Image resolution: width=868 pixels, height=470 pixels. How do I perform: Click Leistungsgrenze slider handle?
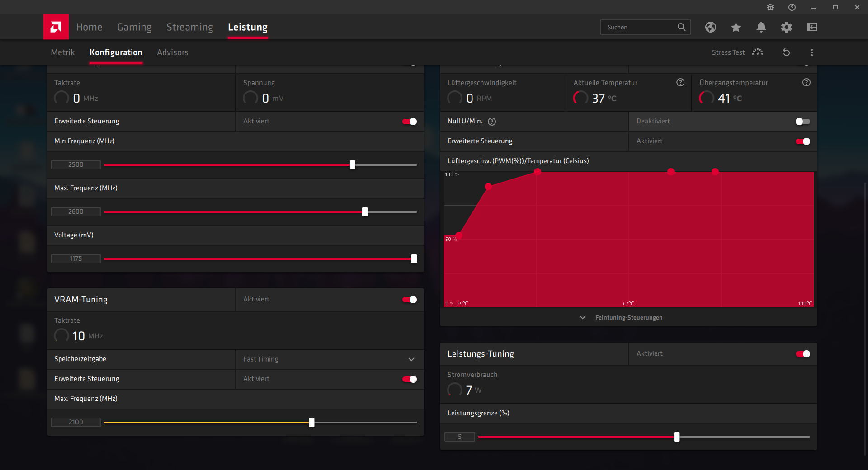(677, 437)
